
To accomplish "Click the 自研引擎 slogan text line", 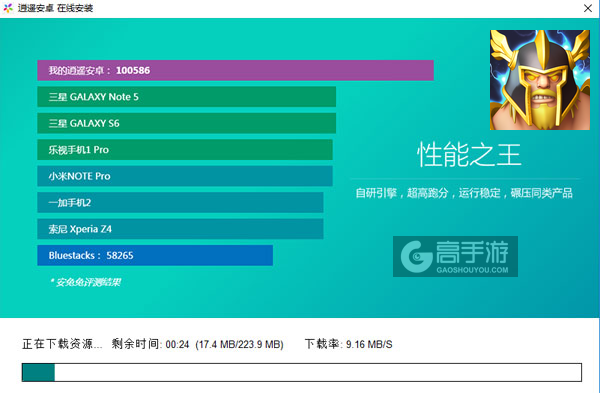I will click(464, 193).
